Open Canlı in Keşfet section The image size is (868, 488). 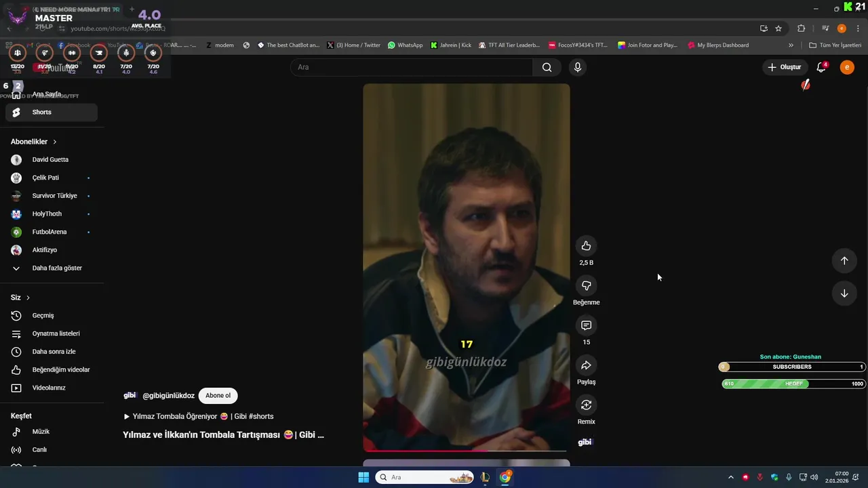pyautogui.click(x=52, y=450)
